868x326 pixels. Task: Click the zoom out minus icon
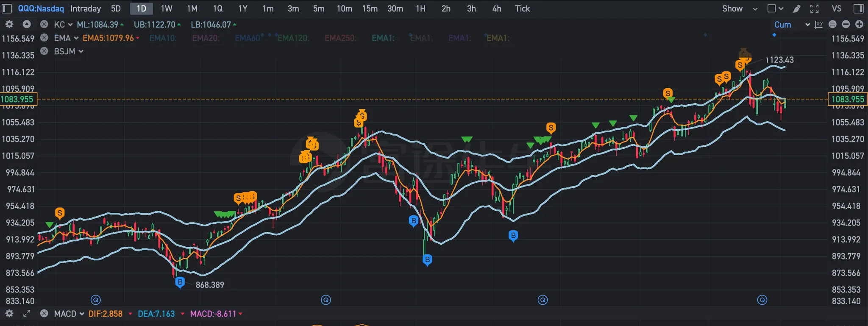846,25
